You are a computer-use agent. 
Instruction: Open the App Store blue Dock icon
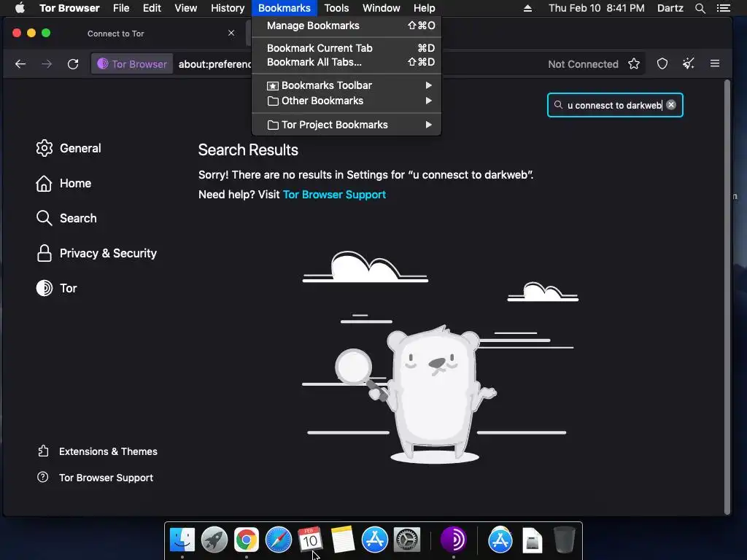pyautogui.click(x=375, y=540)
